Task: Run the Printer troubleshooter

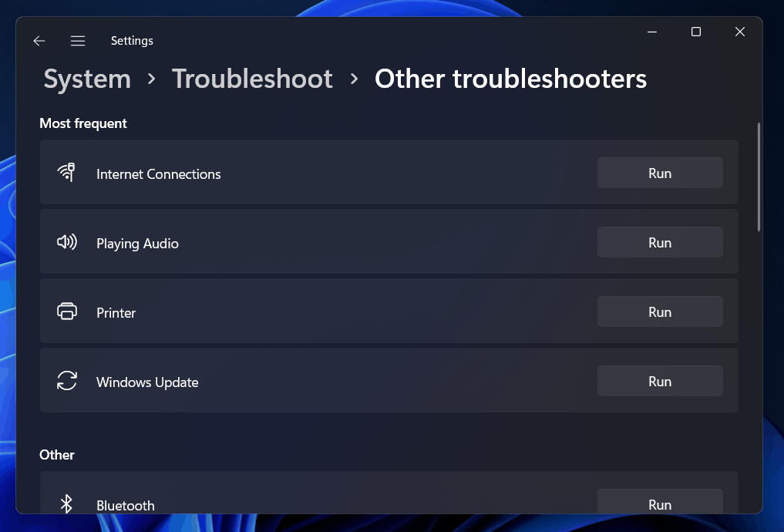Action: (x=660, y=311)
